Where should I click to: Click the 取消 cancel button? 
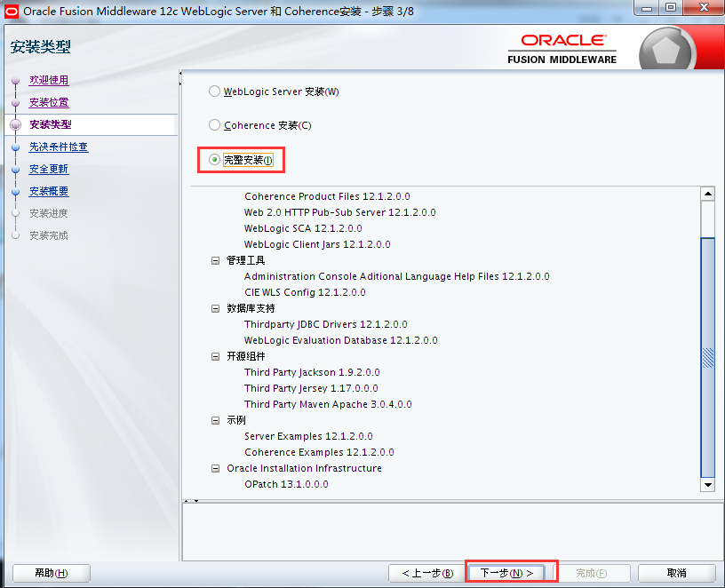[677, 573]
